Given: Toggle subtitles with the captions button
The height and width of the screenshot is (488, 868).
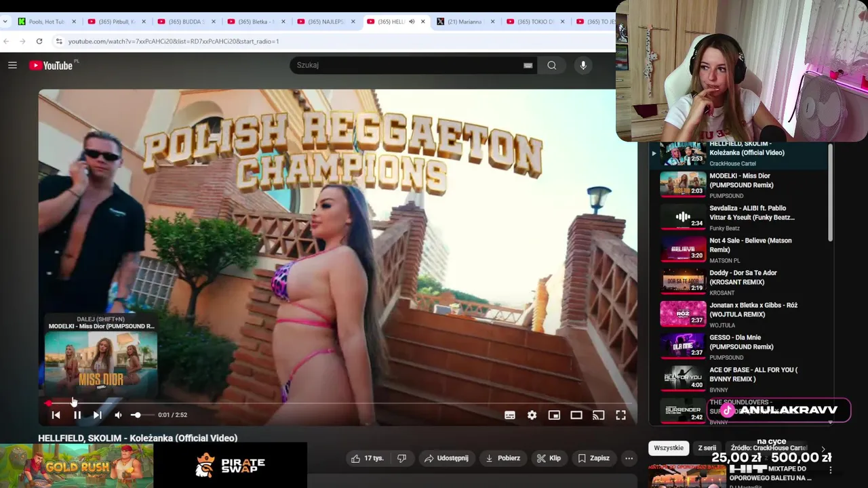Looking at the screenshot, I should pos(510,415).
